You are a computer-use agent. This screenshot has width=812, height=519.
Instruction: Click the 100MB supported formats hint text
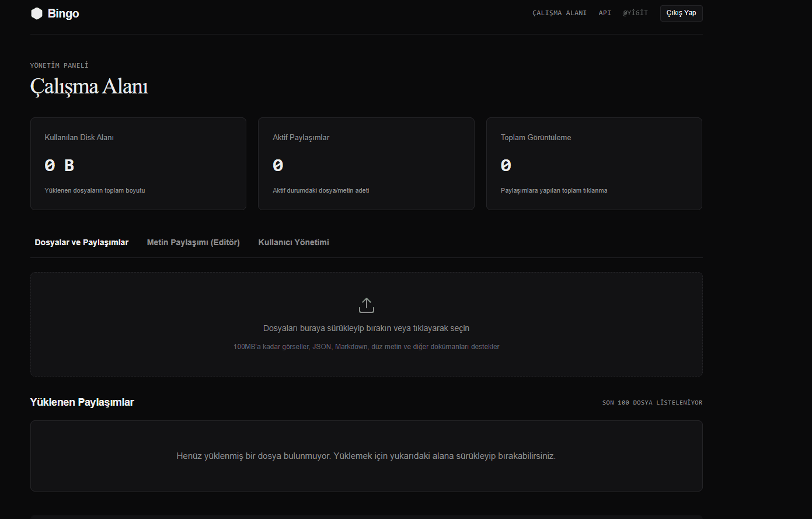[x=366, y=347]
